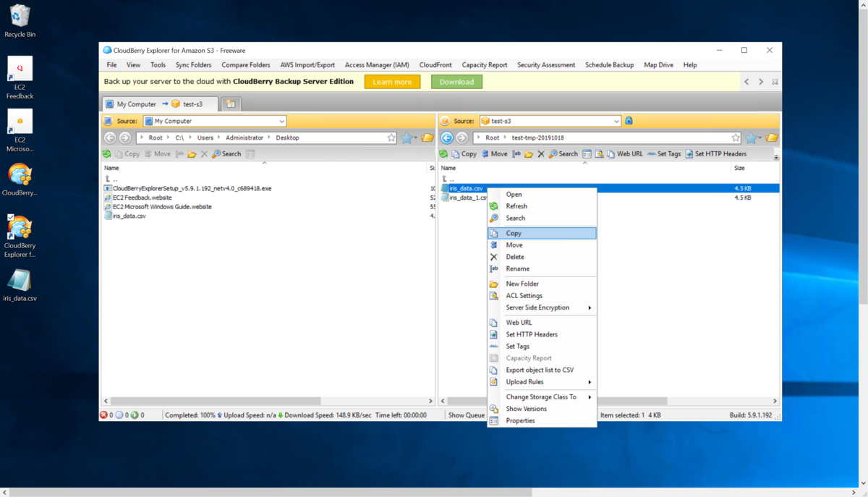The width and height of the screenshot is (868, 497).
Task: Click New Folder icon in left pane toolbar
Action: 192,154
